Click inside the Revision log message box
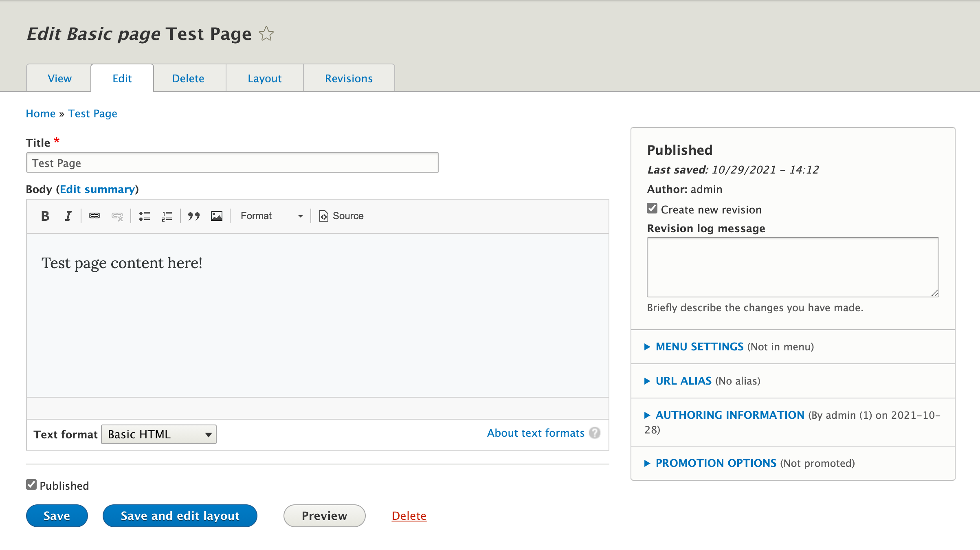Viewport: 980px width, 550px height. coord(792,267)
